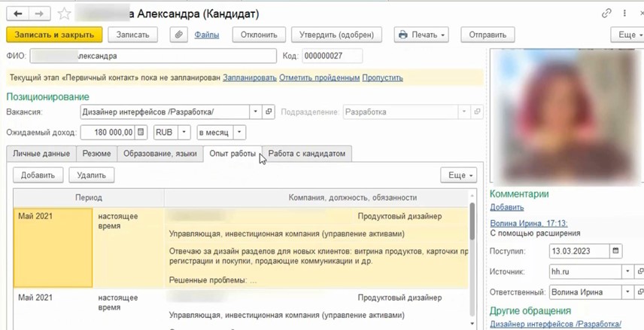Click the ФИО input field
644x330 pixels.
(153, 56)
